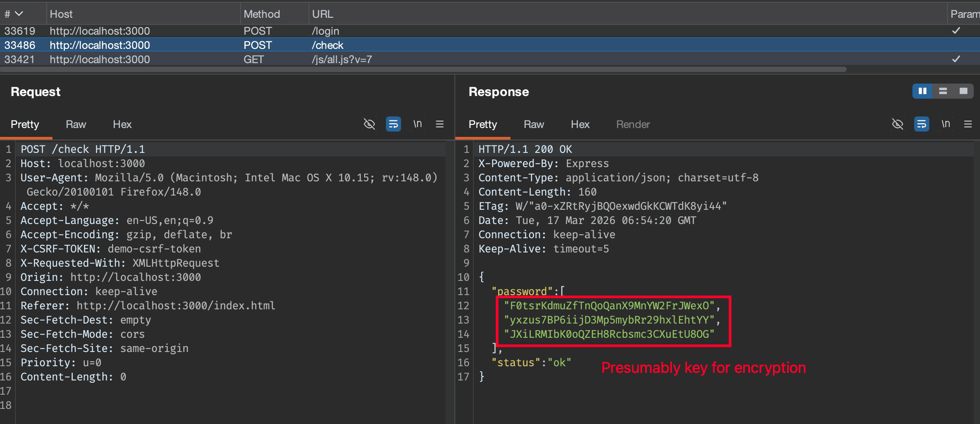Open the Request editor options hamburger menu

[x=440, y=124]
